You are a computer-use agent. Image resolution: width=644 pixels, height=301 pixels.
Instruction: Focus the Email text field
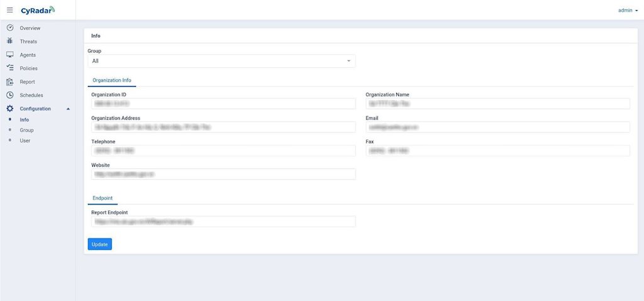point(497,128)
